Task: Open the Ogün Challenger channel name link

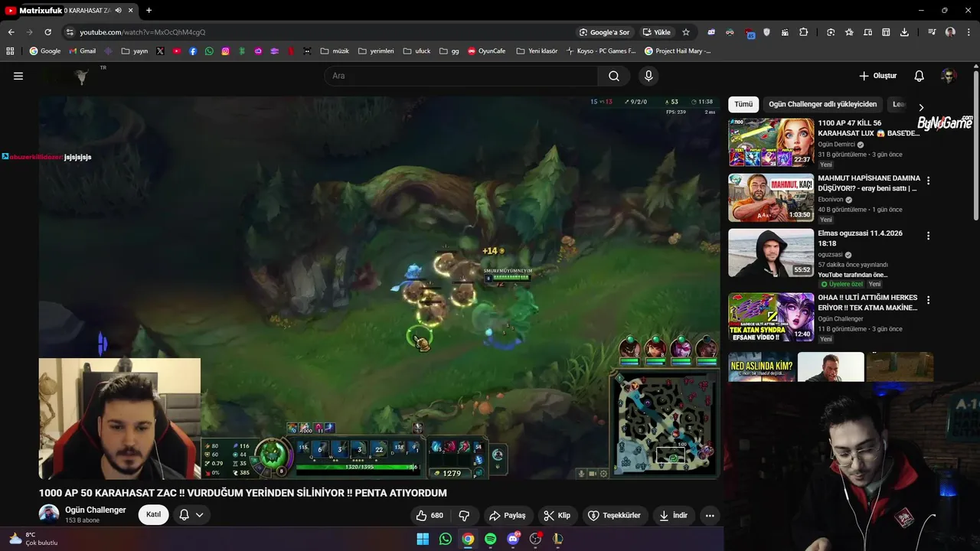Action: coord(96,510)
